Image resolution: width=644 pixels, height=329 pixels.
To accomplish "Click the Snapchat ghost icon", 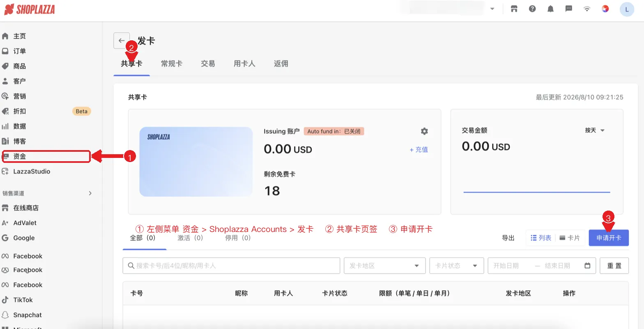I will [5, 315].
